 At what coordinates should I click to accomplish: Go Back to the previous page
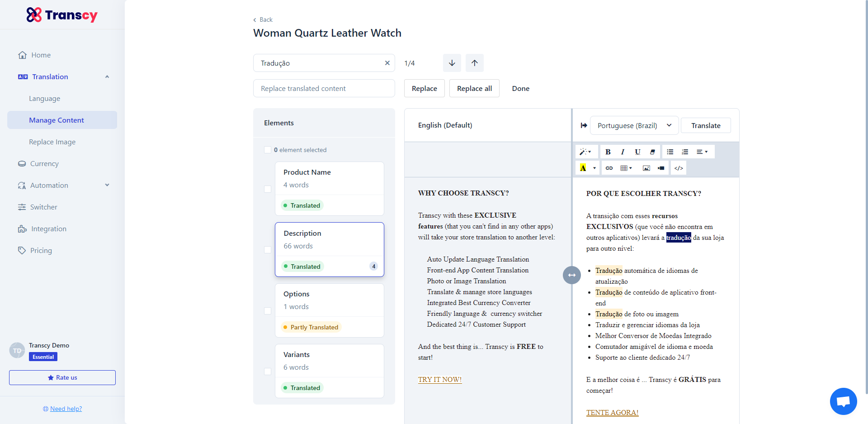(263, 19)
